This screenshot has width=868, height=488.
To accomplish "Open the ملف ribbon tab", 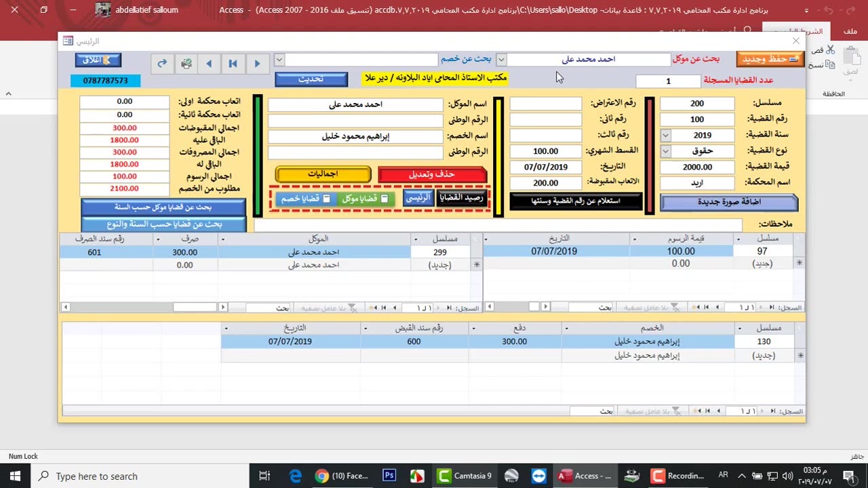I will click(x=850, y=31).
